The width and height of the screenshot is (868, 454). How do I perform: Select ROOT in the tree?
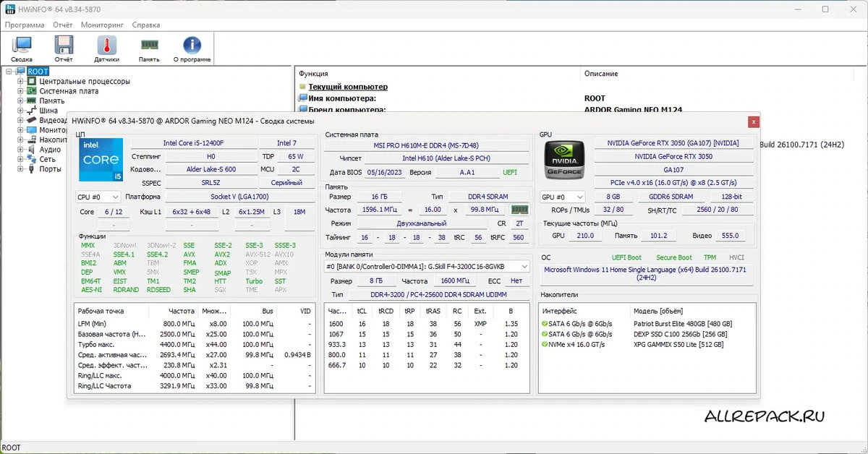click(38, 72)
